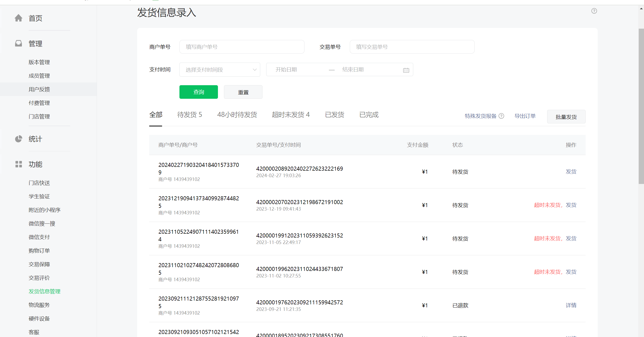644x337 pixels.
Task: Expand the 选择支付时间段 dropdown
Action: 219,70
